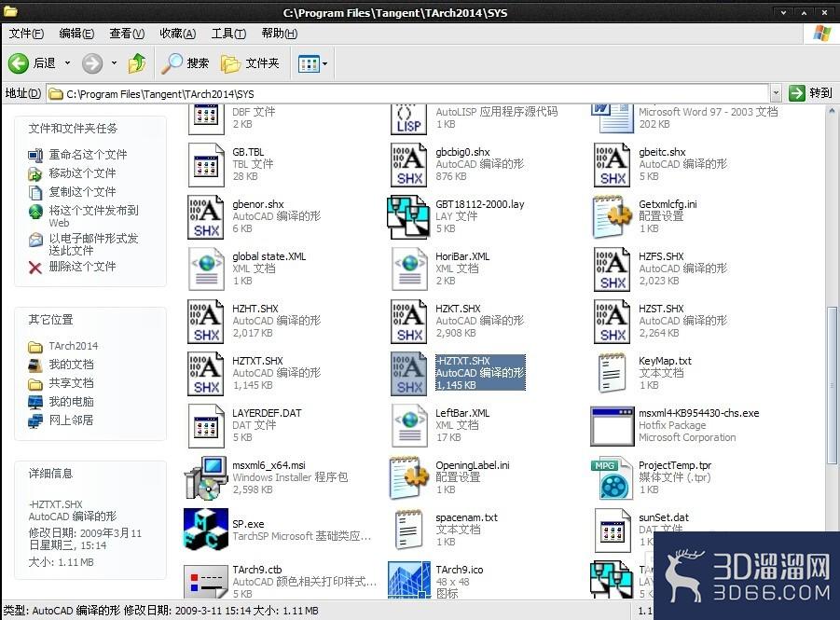Viewport: 840px width, 620px height.
Task: Open the 搜索 search tool
Action: coord(186,63)
